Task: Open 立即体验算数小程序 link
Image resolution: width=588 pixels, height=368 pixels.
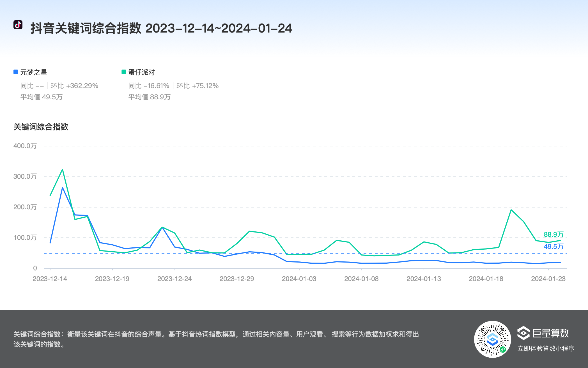Action: pyautogui.click(x=546, y=348)
